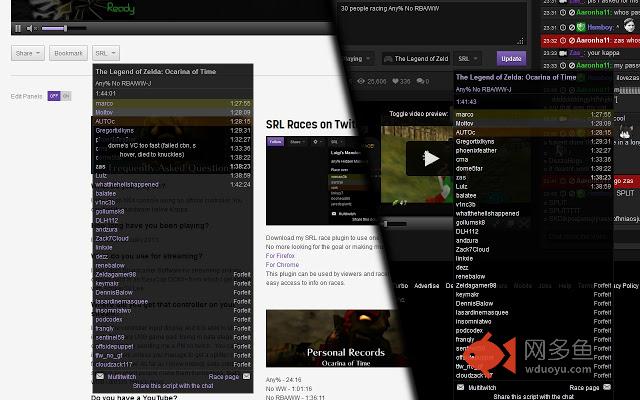Click the purple Update button

[x=511, y=59]
